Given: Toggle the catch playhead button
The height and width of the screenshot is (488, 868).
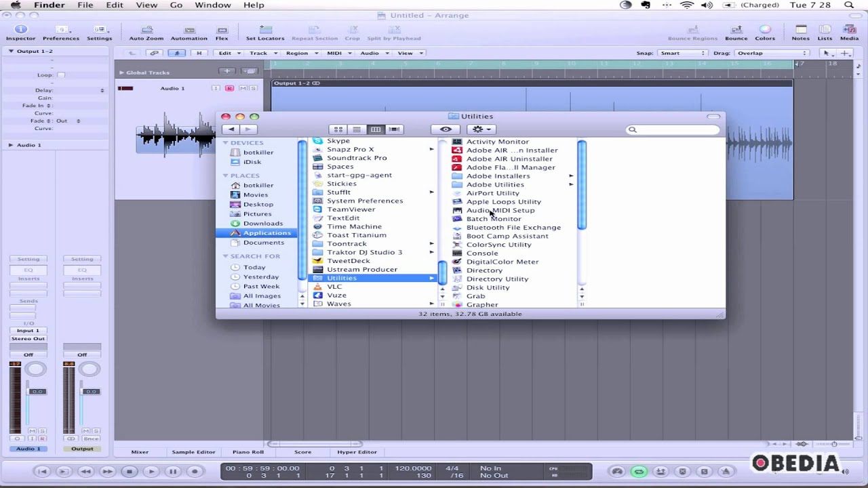Looking at the screenshot, I should tap(176, 53).
